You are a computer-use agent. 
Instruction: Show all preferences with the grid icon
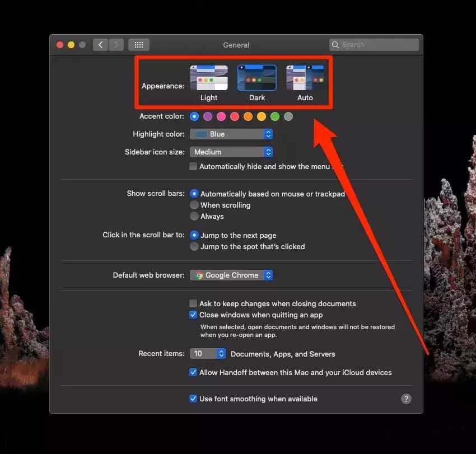139,45
